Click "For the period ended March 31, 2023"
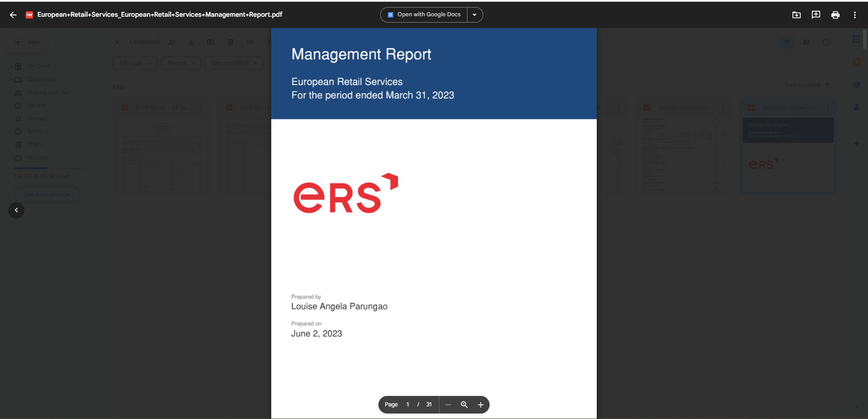Screen dimensions: 868x419 coord(373,95)
